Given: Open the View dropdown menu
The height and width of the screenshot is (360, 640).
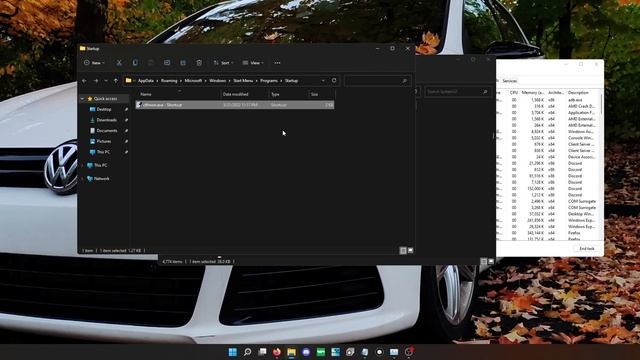Looking at the screenshot, I should coord(253,63).
